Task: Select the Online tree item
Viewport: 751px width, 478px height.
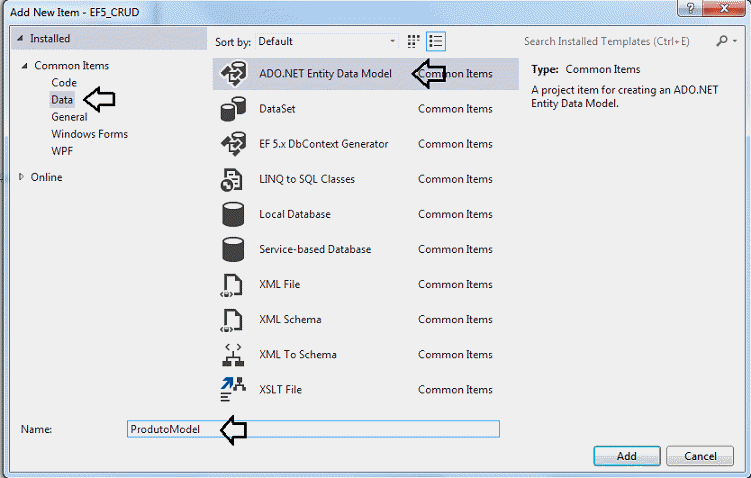Action: [46, 177]
